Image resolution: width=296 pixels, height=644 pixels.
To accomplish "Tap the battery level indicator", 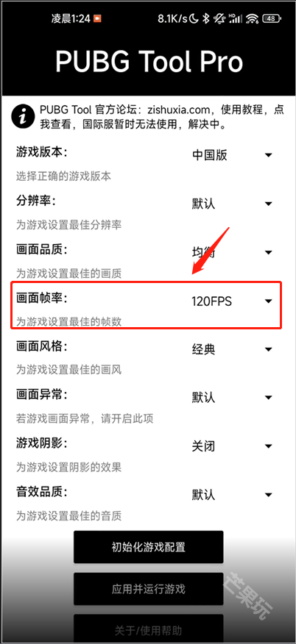I will click(x=271, y=18).
